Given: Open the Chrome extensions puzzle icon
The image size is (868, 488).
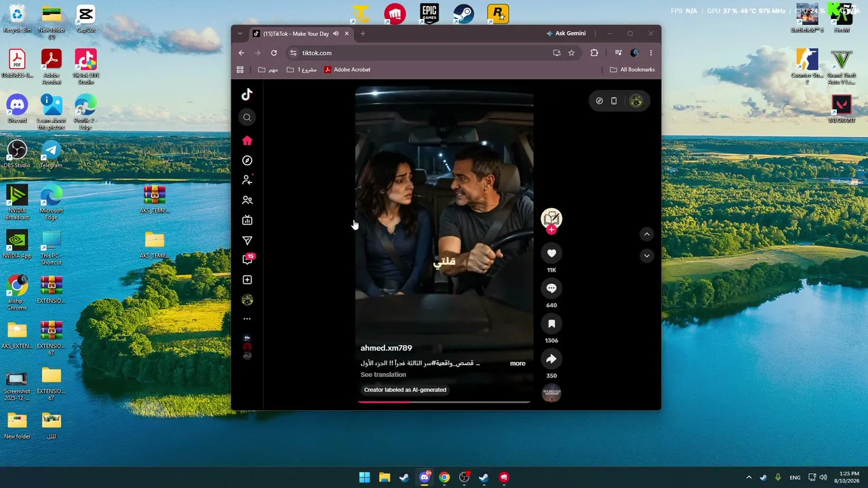Looking at the screenshot, I should pos(595,53).
